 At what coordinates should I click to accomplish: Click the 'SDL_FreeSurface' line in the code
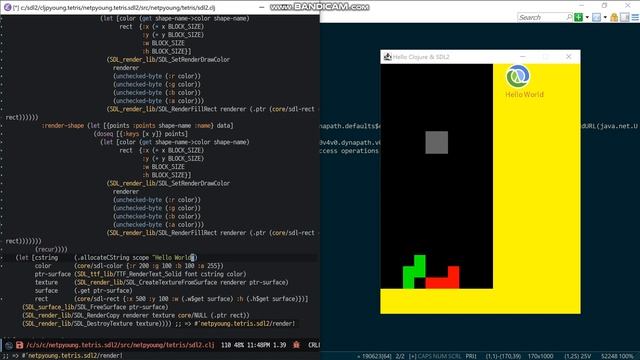[95, 307]
